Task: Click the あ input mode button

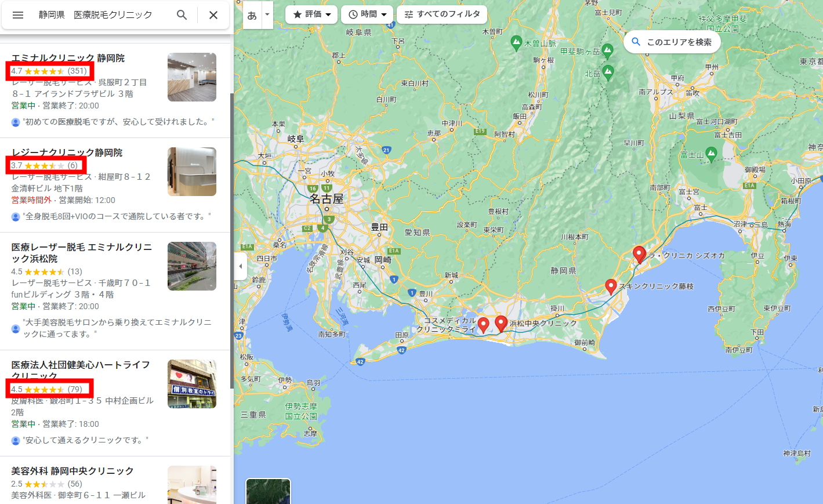Action: pos(252,15)
